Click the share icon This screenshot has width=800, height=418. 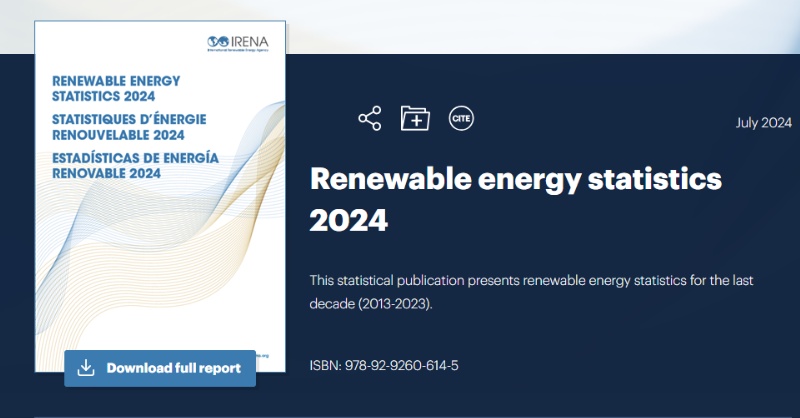(369, 118)
